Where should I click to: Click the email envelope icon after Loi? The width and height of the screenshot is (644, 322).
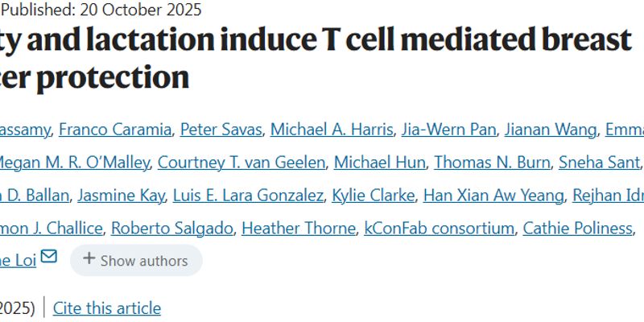point(49,258)
